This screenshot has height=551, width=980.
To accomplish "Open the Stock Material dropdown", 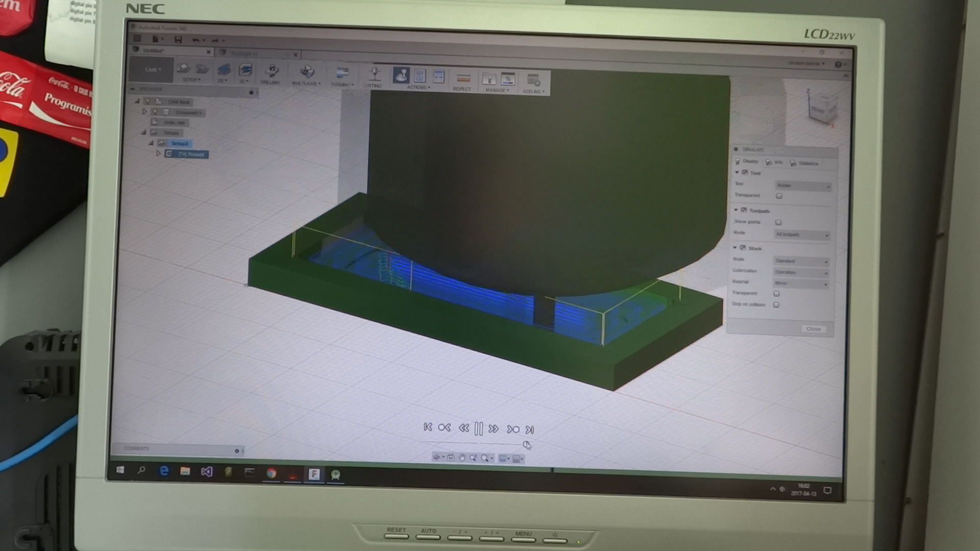I will [801, 283].
